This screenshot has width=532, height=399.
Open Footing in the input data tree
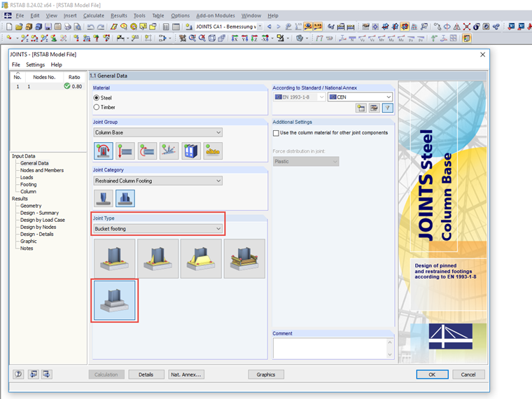pos(29,185)
